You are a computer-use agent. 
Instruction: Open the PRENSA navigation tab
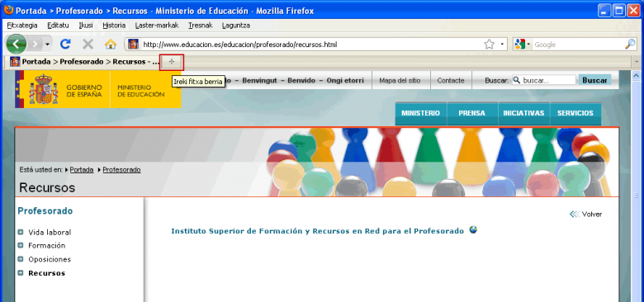tap(472, 113)
